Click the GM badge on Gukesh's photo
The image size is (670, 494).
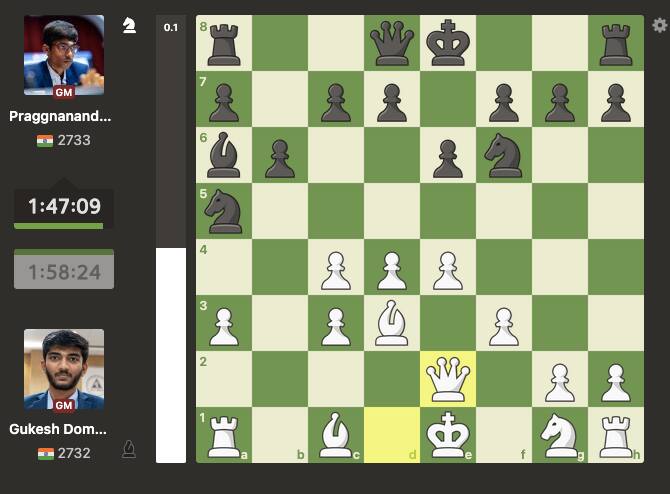[x=64, y=405]
